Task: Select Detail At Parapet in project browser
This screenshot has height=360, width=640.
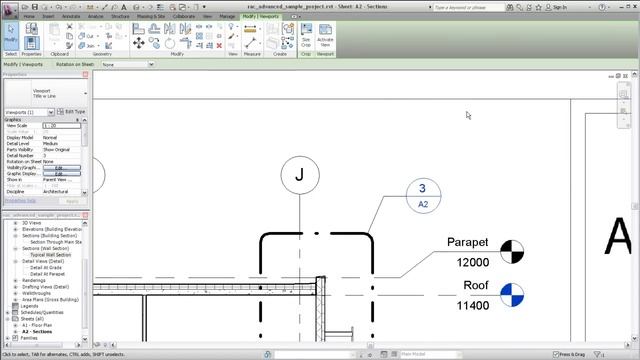Action: tap(48, 274)
